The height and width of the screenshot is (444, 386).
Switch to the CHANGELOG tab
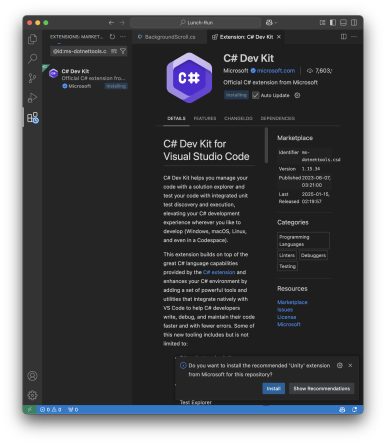point(238,118)
